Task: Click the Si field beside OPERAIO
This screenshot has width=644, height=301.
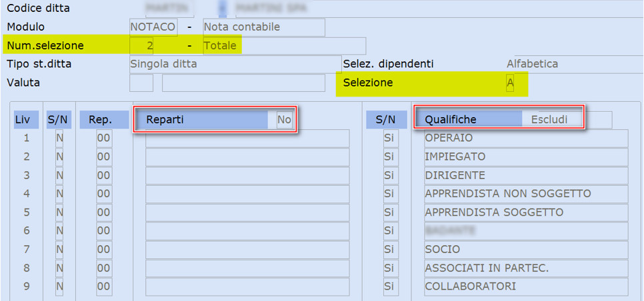Action: tap(391, 139)
